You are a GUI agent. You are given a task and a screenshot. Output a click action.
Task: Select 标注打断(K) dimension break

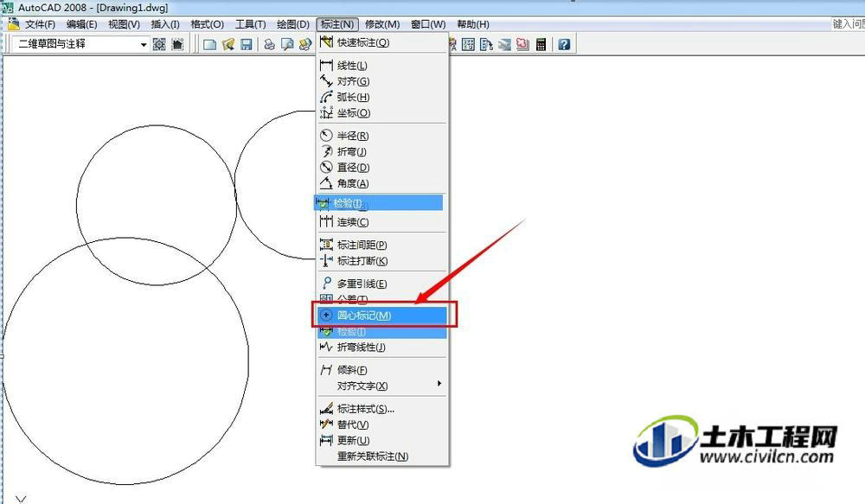pos(381,261)
